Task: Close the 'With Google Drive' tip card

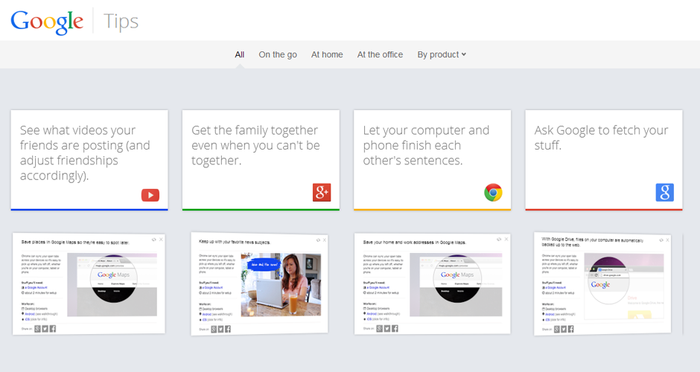Action: pos(667,240)
